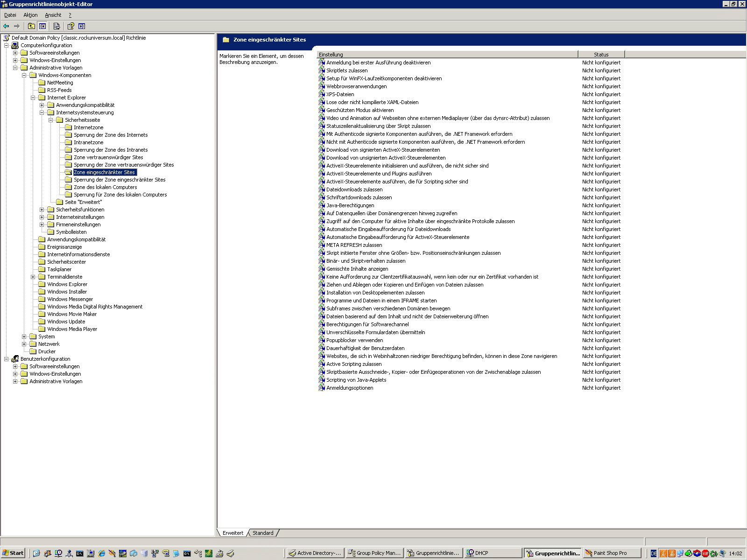Open the Aktion menu
747x560 pixels.
[30, 15]
